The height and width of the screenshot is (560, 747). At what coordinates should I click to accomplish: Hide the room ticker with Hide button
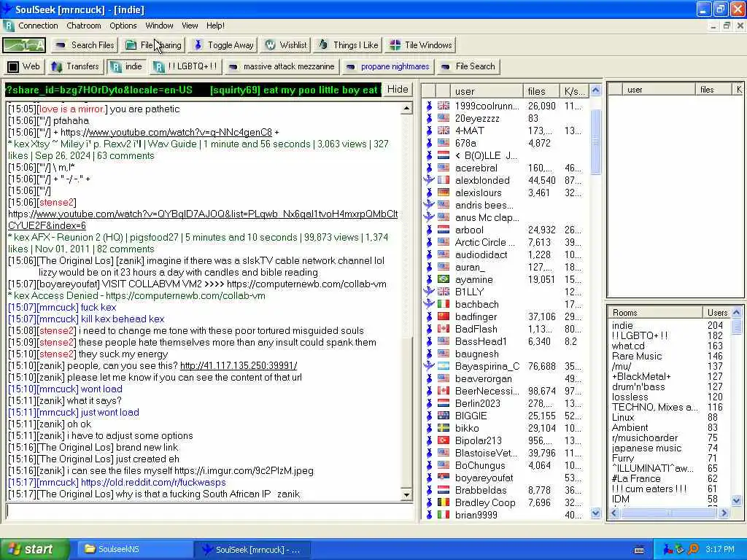tap(398, 90)
